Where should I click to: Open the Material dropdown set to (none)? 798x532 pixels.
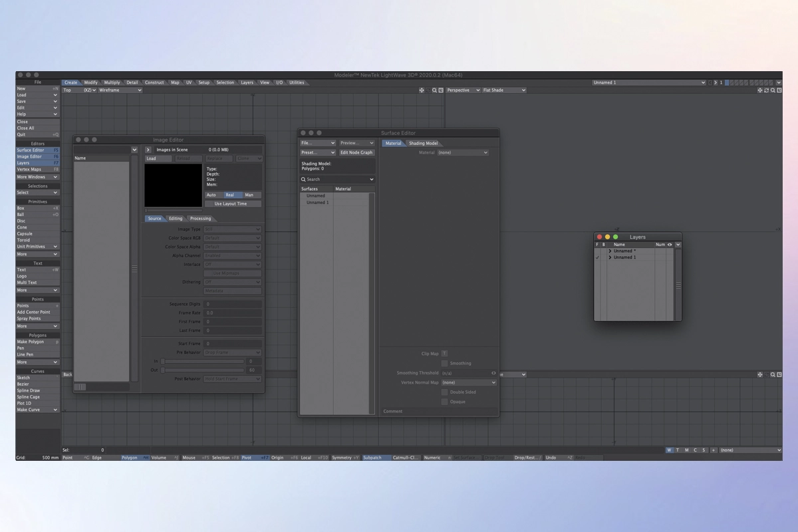(462, 153)
